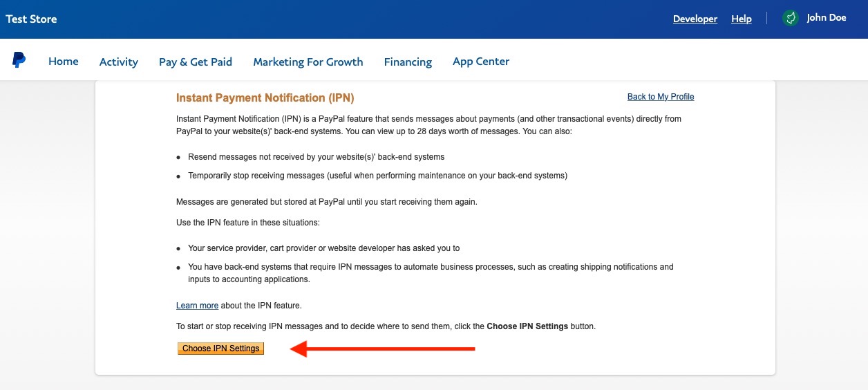The height and width of the screenshot is (390, 868).
Task: Click the Instant Payment Notification (IPN) heading
Action: coord(265,98)
